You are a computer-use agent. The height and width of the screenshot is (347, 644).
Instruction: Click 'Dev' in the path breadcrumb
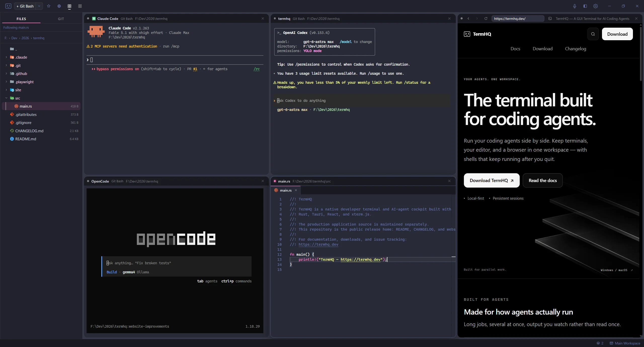click(14, 38)
